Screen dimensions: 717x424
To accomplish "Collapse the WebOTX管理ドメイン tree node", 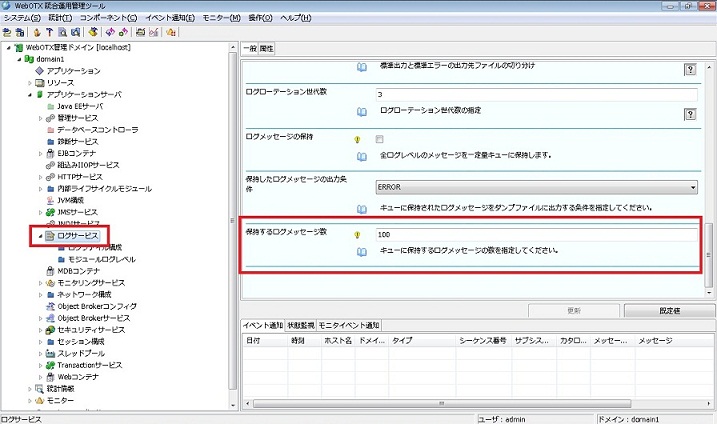I will [x=9, y=48].
